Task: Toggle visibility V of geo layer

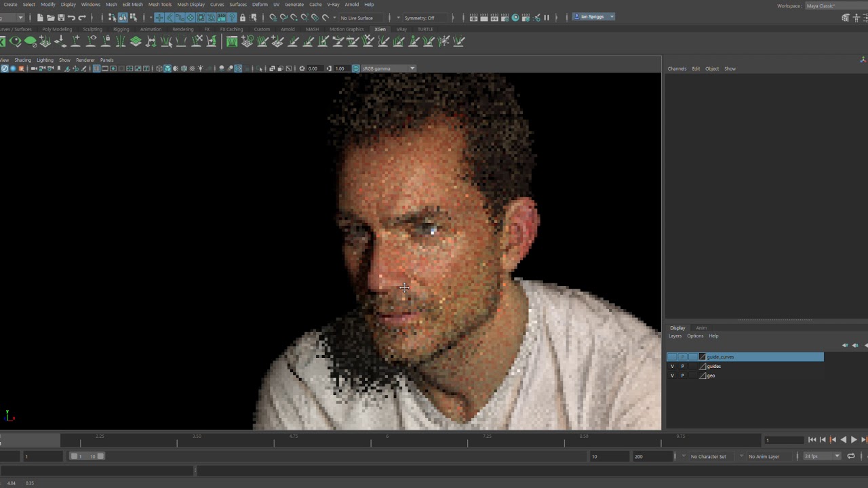Action: [672, 375]
